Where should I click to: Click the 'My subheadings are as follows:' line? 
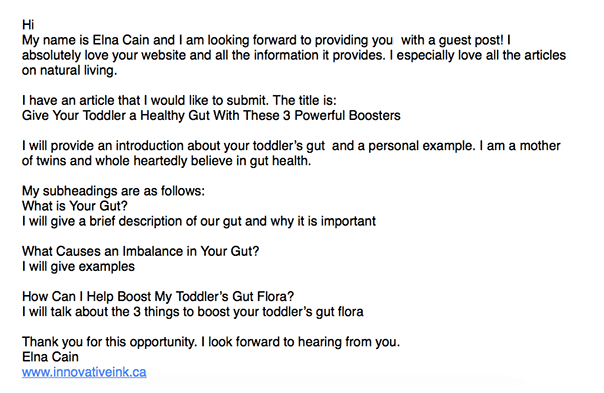tap(113, 191)
